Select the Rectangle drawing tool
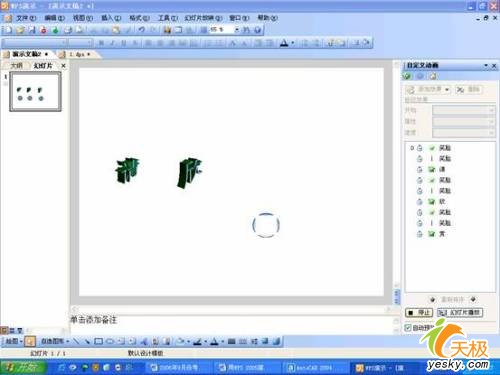500x375 pixels. coord(98,341)
